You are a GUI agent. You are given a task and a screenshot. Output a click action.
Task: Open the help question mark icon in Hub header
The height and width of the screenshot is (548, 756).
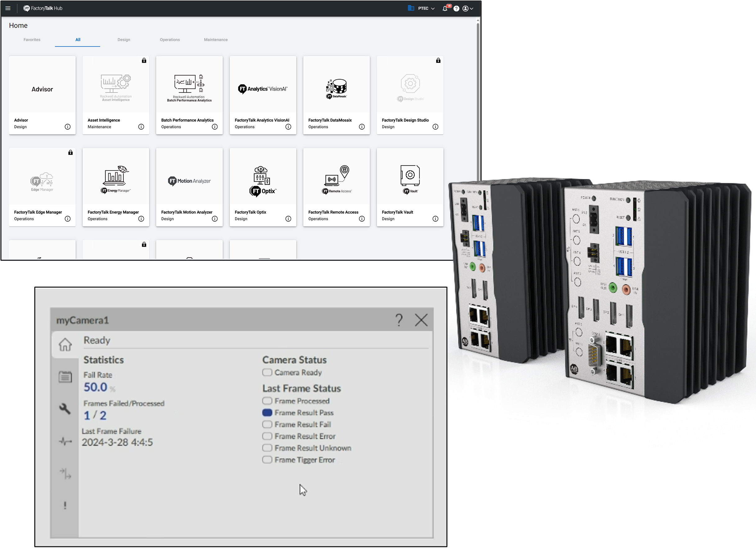pyautogui.click(x=456, y=9)
